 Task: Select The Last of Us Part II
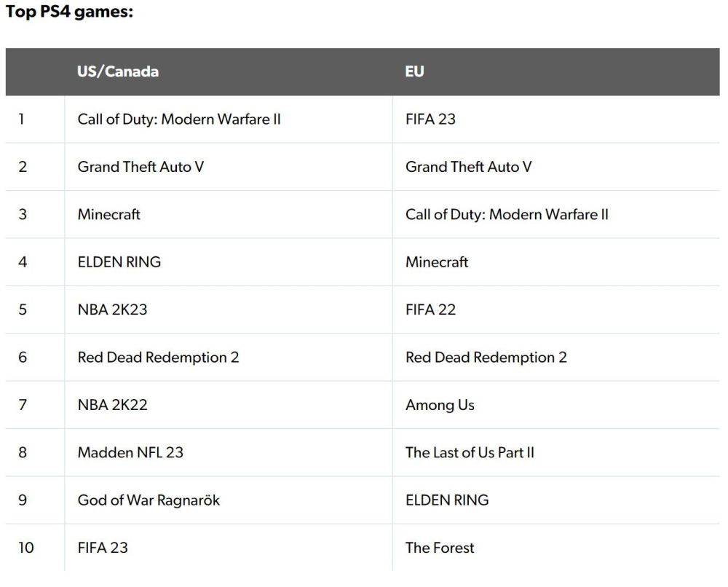point(470,452)
